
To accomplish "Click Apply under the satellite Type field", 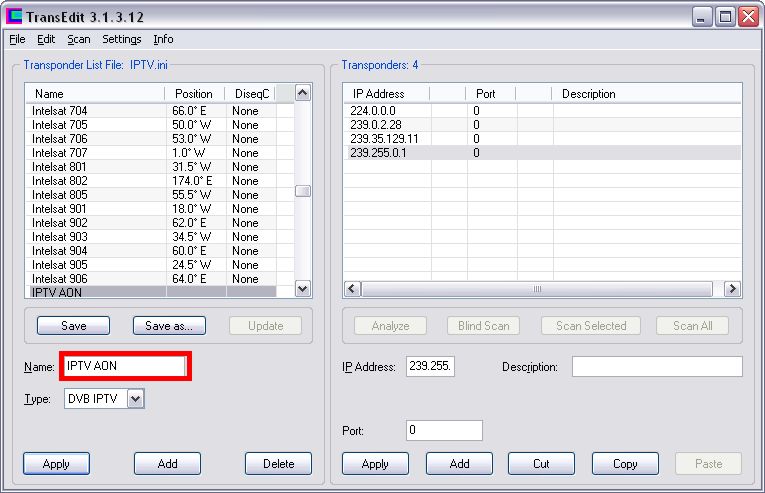I will [56, 464].
